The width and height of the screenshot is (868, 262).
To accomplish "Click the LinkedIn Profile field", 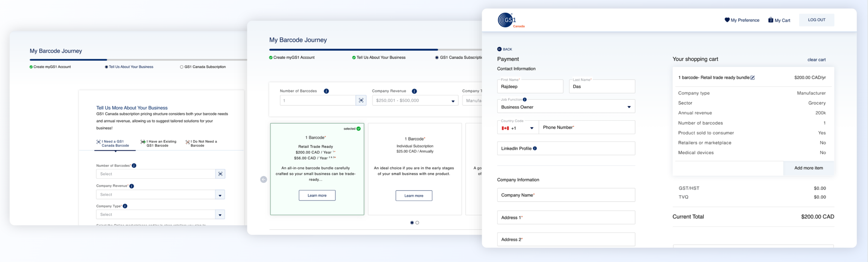I will tap(566, 148).
